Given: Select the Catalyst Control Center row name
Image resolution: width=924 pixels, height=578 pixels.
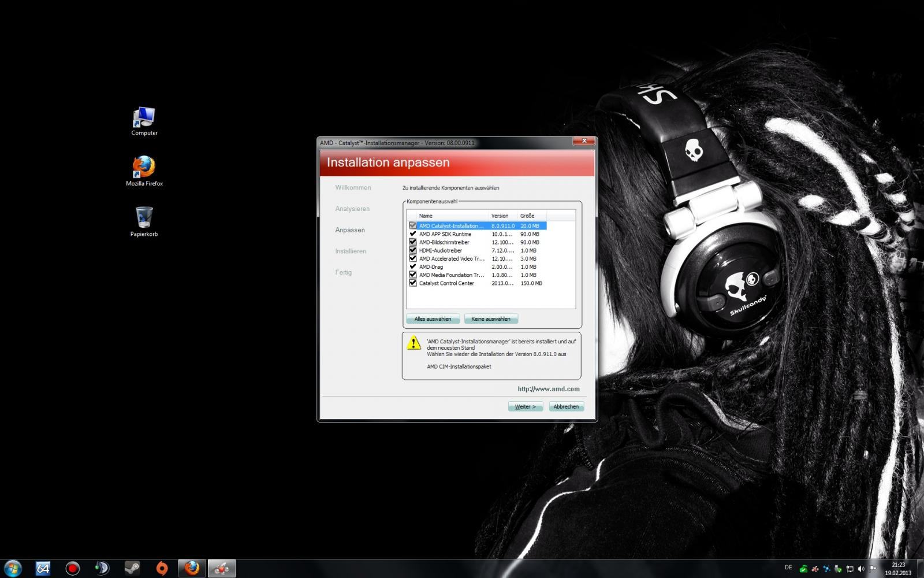Looking at the screenshot, I should pyautogui.click(x=446, y=283).
